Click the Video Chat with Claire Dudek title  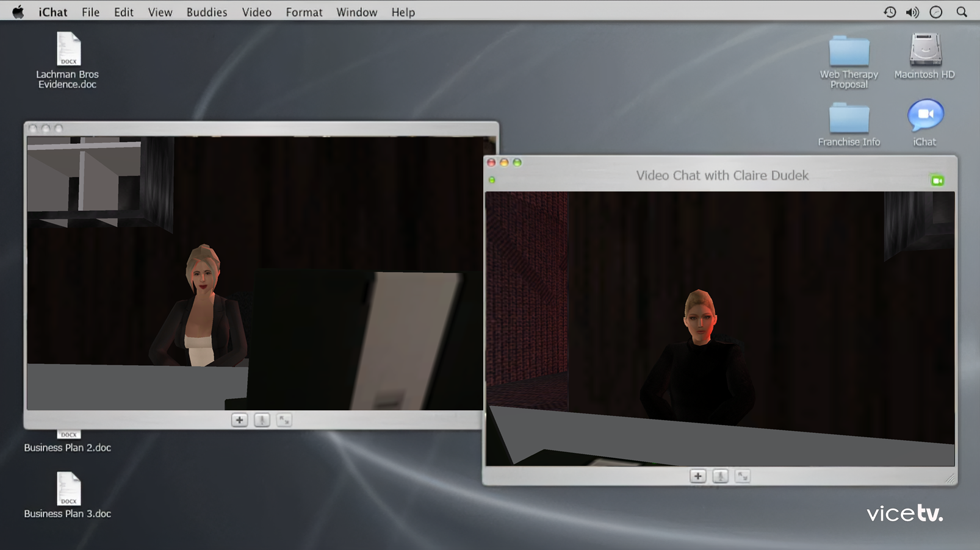coord(722,176)
